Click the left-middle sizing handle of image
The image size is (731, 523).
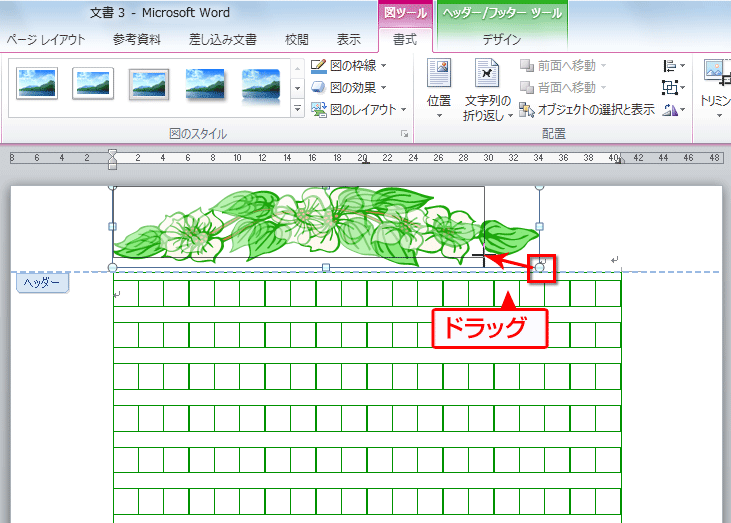[112, 227]
